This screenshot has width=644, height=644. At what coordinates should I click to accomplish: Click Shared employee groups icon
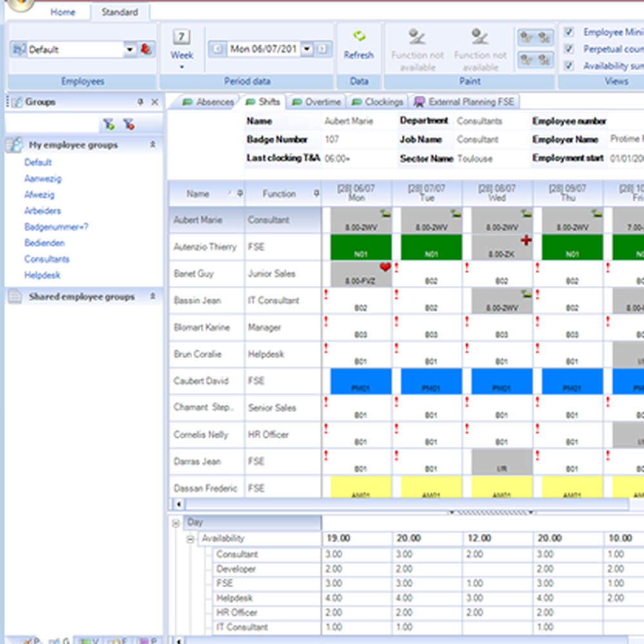pos(15,296)
